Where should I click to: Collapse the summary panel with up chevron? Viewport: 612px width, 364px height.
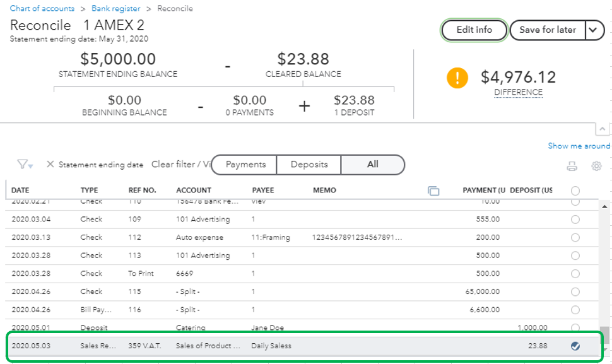(x=603, y=129)
